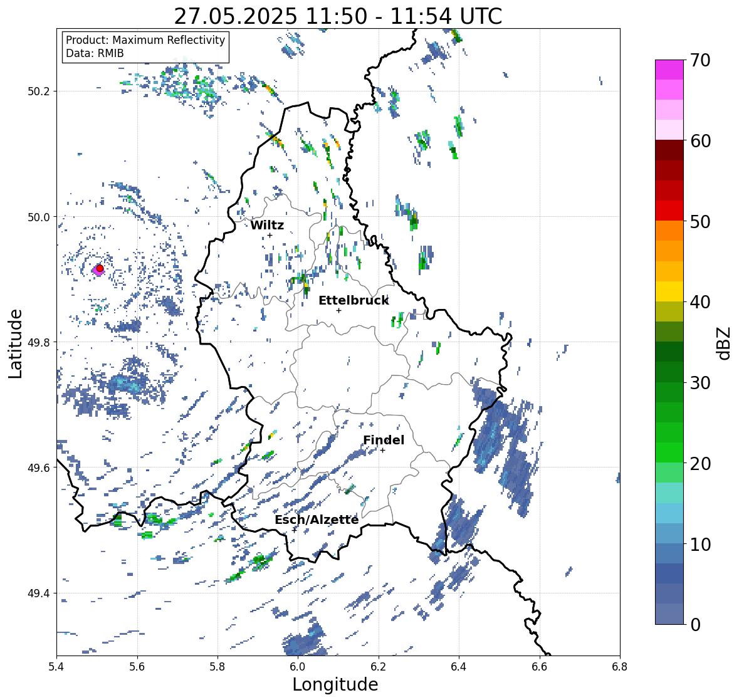
Task: Click the longitude tick label 6.0
Action: coord(298,667)
